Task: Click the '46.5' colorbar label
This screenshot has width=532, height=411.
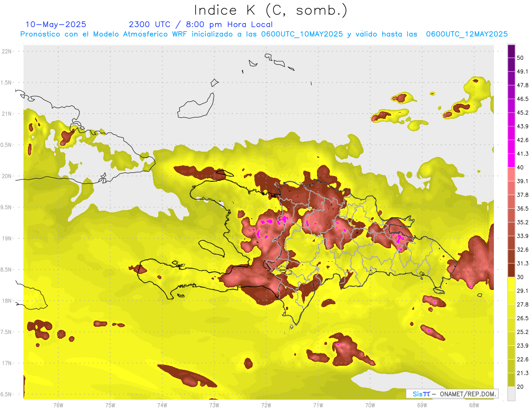Action: 522,99
